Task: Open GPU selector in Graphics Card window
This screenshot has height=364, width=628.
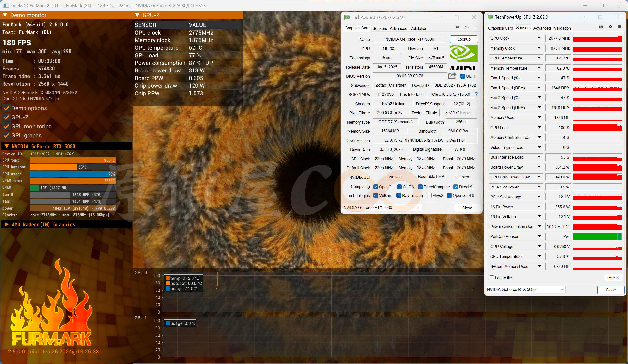Action: click(382, 207)
